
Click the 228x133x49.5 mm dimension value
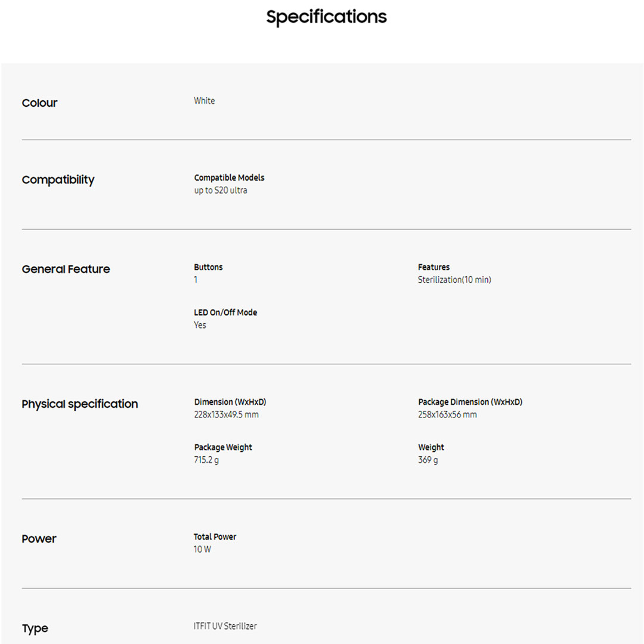pyautogui.click(x=226, y=414)
